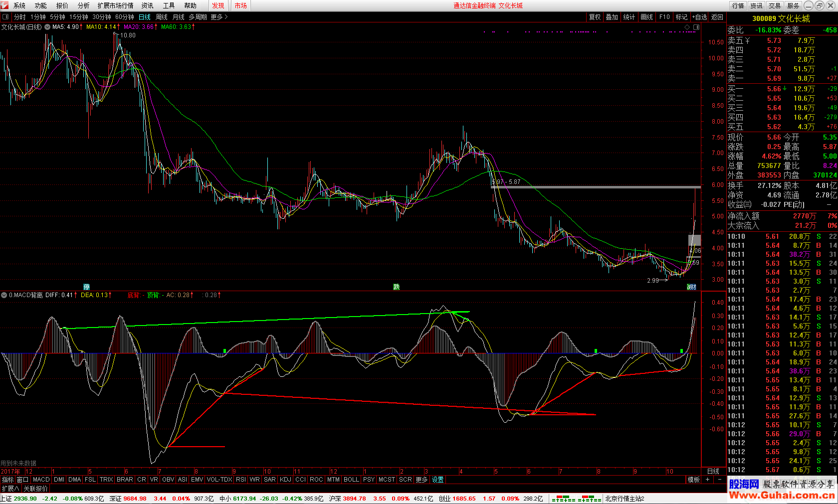
Task: Select the MACD indicator tab
Action: coord(41,480)
